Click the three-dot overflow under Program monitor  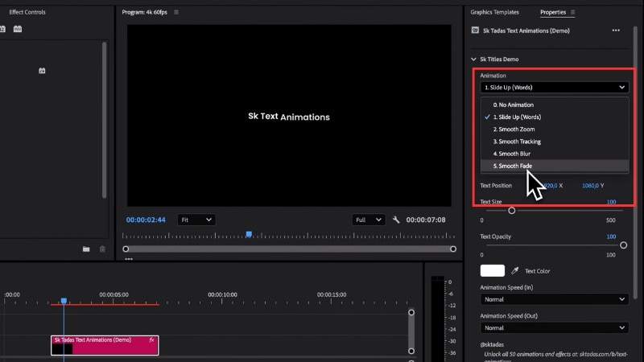129,259
